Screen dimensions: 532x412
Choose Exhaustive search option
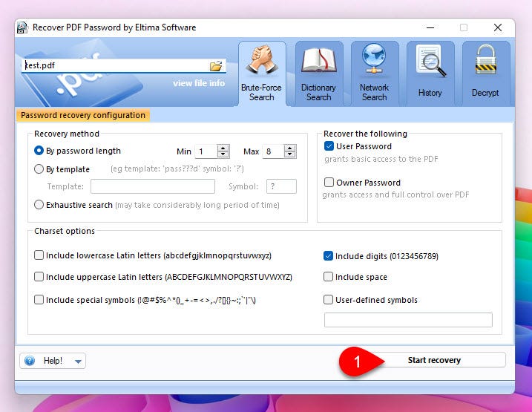click(39, 205)
